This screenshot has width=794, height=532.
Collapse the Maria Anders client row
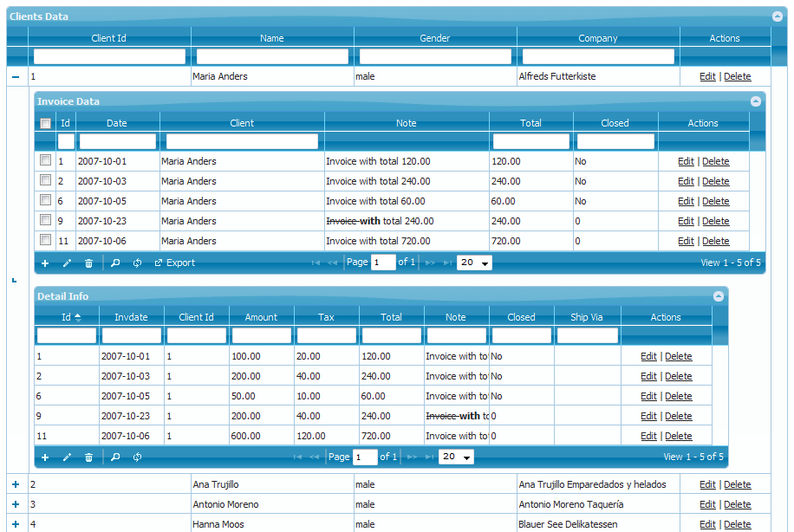[16, 76]
